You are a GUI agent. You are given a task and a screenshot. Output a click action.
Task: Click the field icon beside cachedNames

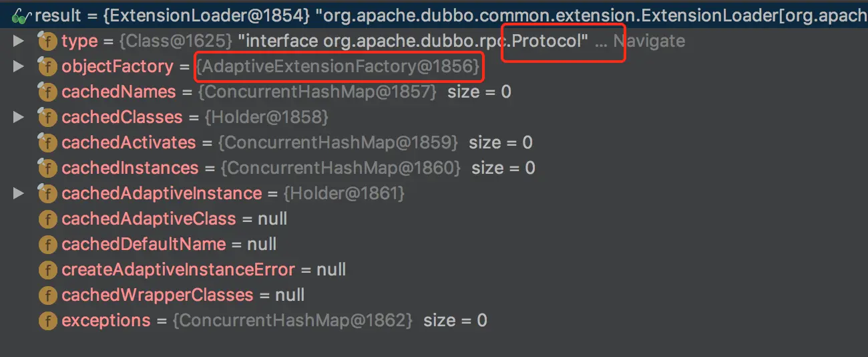pos(47,92)
